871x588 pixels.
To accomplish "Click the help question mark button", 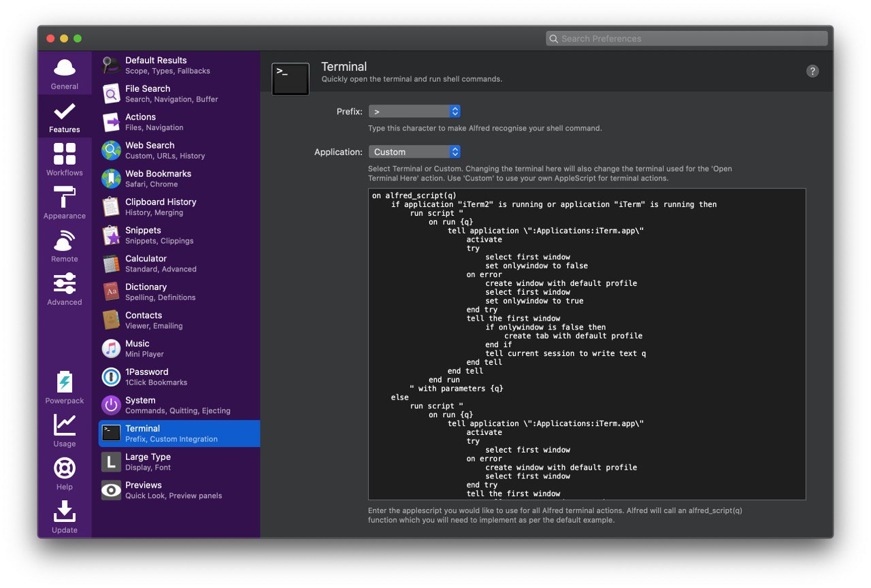I will point(812,71).
